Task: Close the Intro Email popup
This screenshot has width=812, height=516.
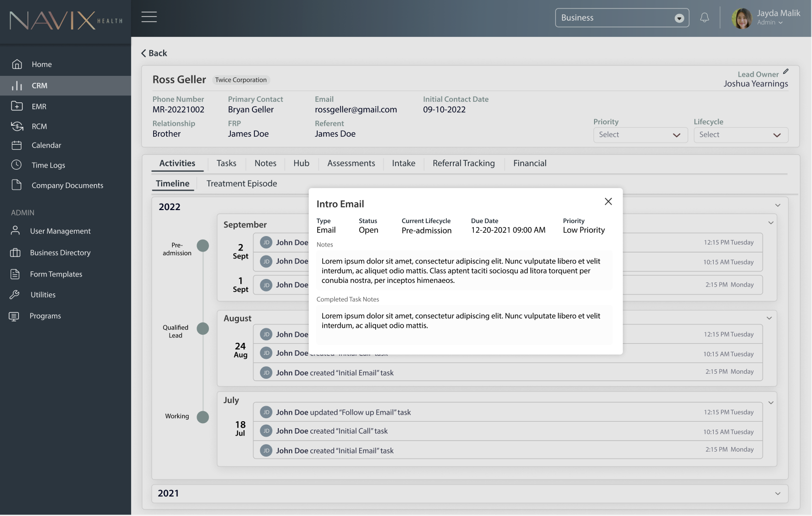Action: click(608, 201)
